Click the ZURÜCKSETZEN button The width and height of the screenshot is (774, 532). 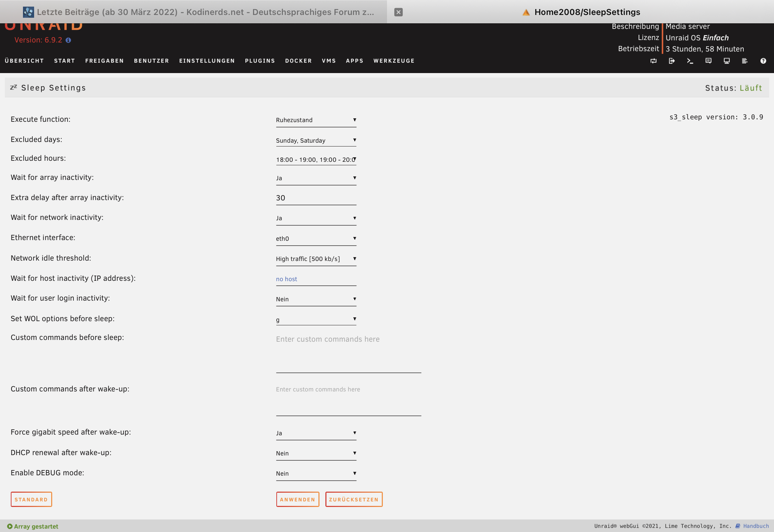tap(354, 499)
